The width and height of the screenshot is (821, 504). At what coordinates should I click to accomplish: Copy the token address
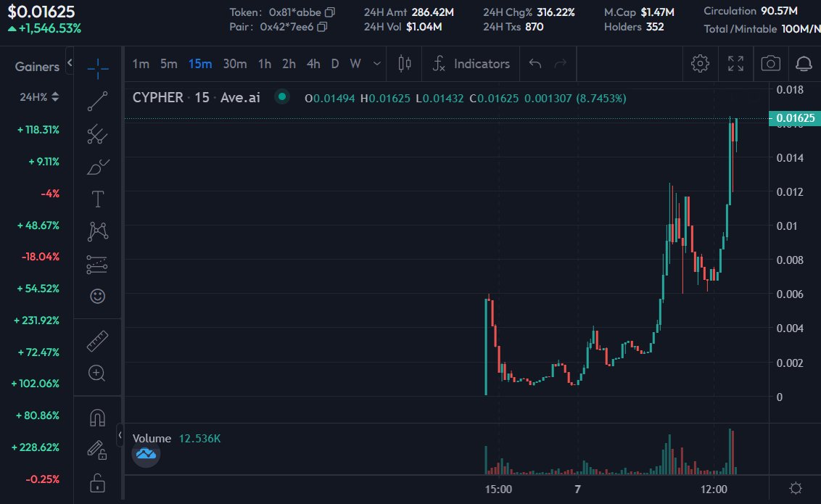[330, 12]
